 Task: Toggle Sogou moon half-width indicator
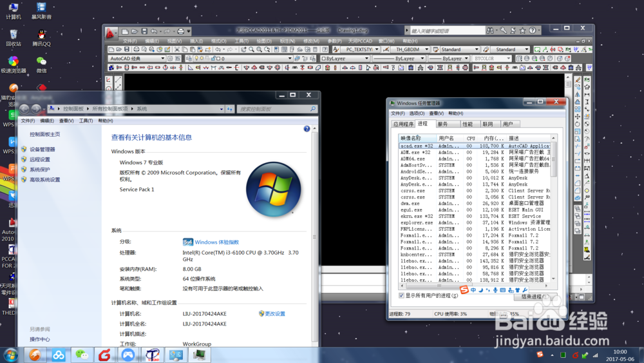click(x=480, y=290)
